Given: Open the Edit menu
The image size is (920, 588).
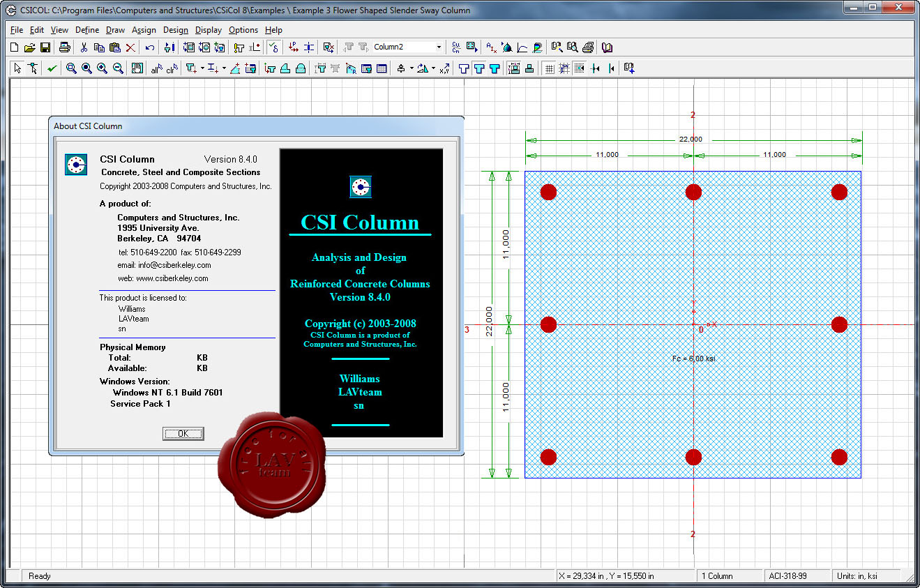Looking at the screenshot, I should 37,30.
